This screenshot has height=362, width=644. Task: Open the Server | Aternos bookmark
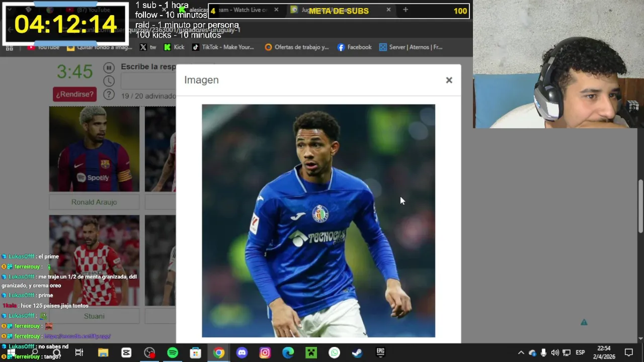(x=411, y=47)
